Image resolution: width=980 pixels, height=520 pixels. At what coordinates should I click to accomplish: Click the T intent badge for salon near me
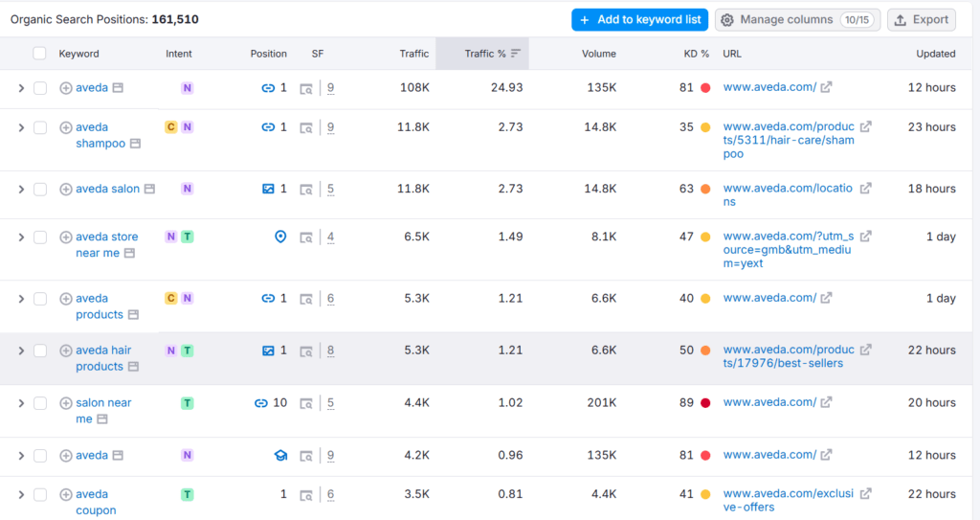187,403
